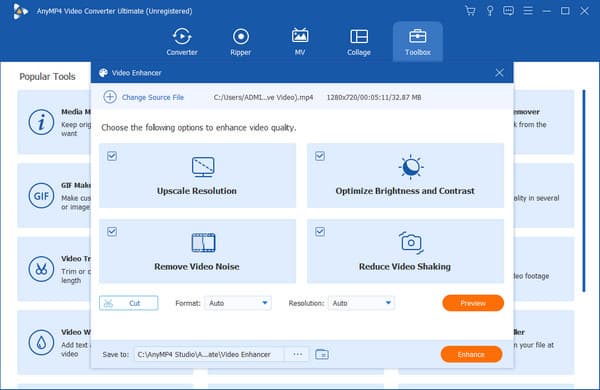
Task: Click the Upscale Resolution monitor icon
Action: click(x=203, y=167)
